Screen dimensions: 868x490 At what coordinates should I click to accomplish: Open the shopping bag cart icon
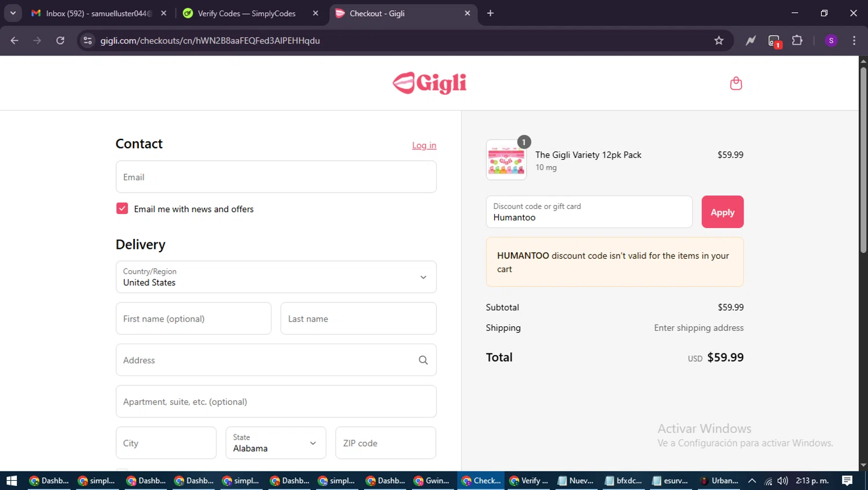[735, 83]
